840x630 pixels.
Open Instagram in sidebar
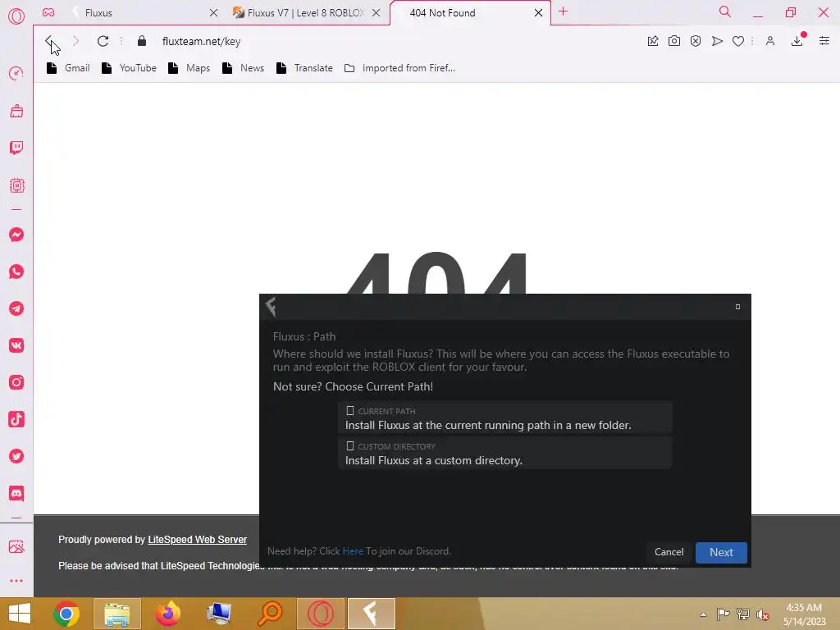pos(16,382)
